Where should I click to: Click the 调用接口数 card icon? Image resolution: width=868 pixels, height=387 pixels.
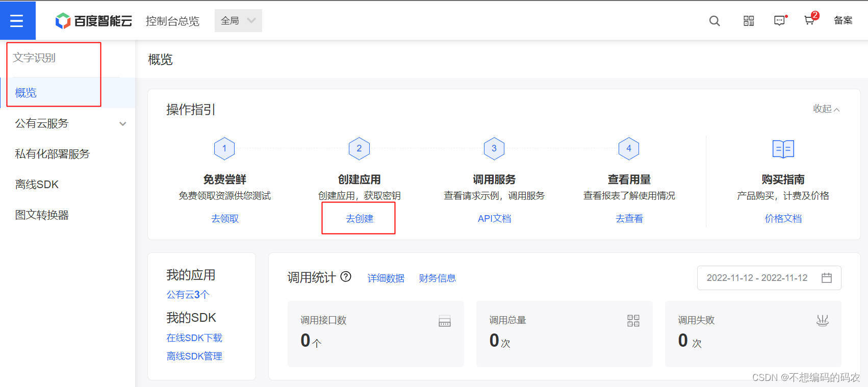445,321
